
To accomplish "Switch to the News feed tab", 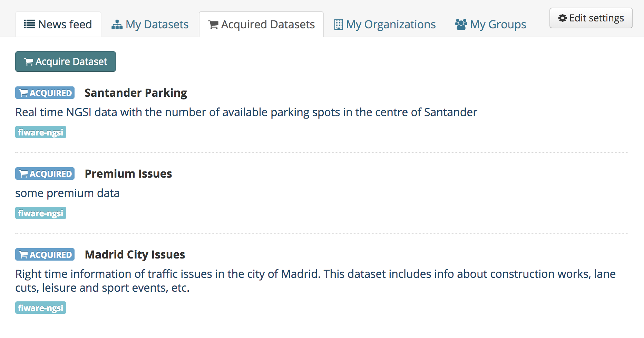I will point(58,24).
